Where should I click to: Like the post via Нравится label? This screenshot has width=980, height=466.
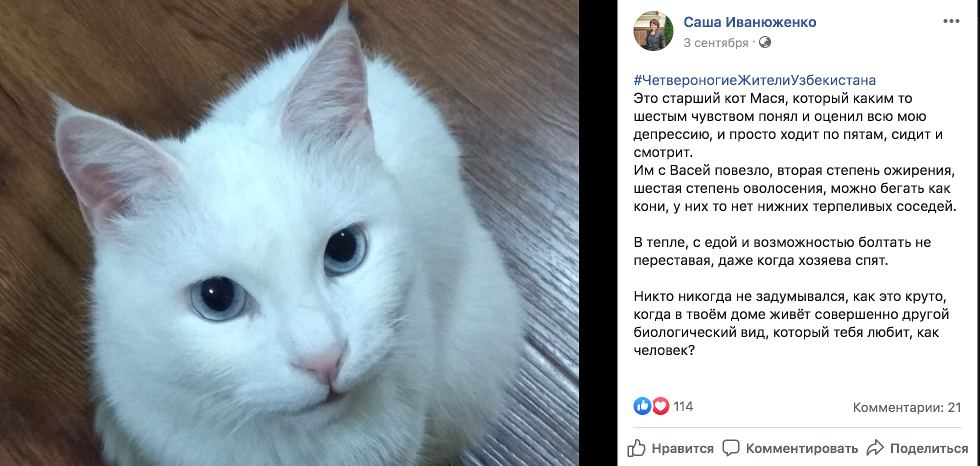pyautogui.click(x=682, y=448)
